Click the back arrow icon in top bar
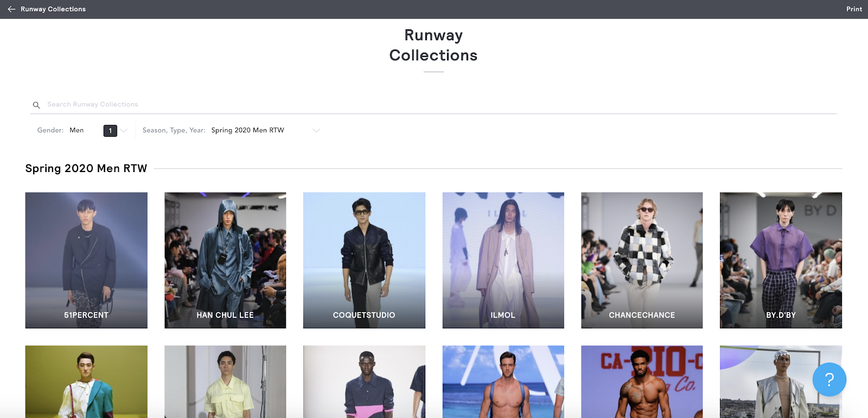Viewport: 868px width, 418px height. pyautogui.click(x=11, y=9)
